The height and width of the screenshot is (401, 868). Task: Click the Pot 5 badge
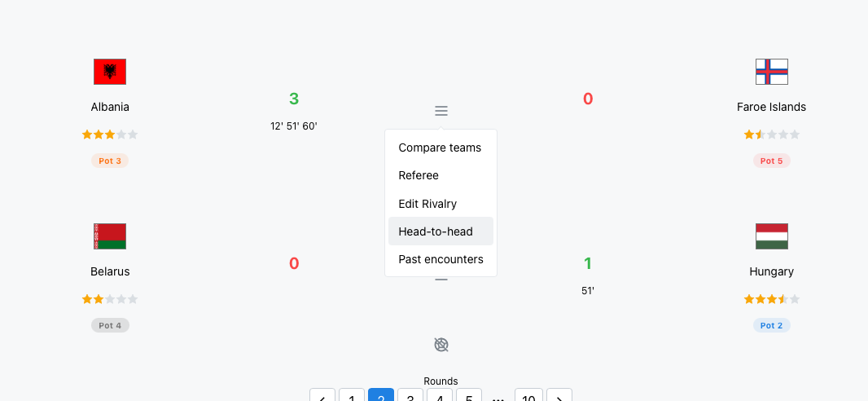(772, 161)
